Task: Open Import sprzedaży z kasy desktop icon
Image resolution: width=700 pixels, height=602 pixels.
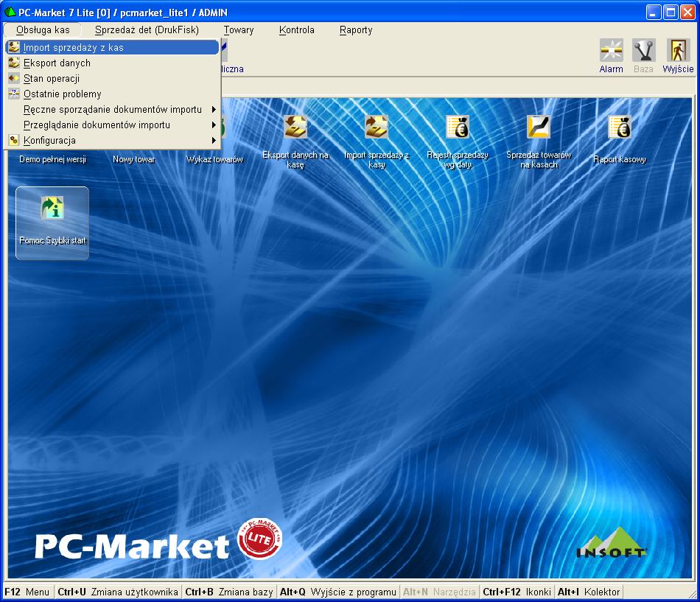Action: pos(377,127)
